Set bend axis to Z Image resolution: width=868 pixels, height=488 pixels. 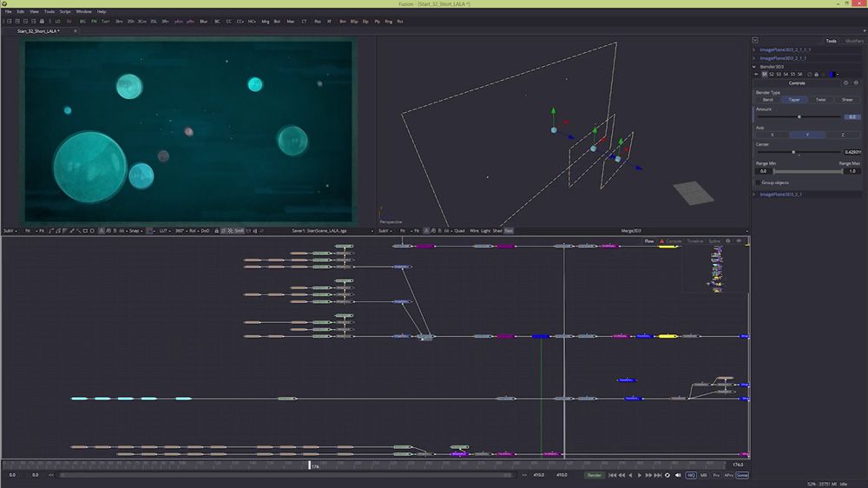(x=842, y=135)
